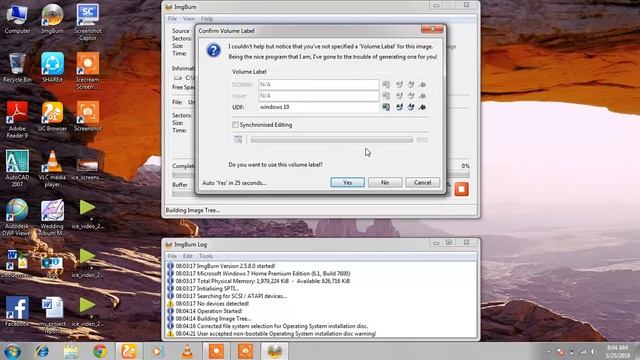This screenshot has height=360, width=640.
Task: Open Google Chrome from the taskbar
Action: click(100, 351)
